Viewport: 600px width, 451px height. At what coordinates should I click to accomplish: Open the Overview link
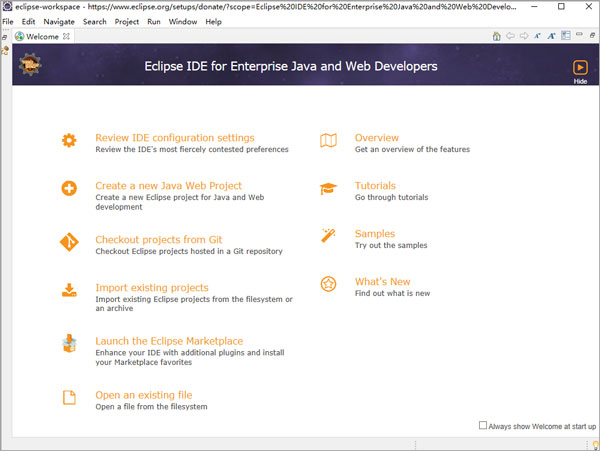pyautogui.click(x=377, y=138)
